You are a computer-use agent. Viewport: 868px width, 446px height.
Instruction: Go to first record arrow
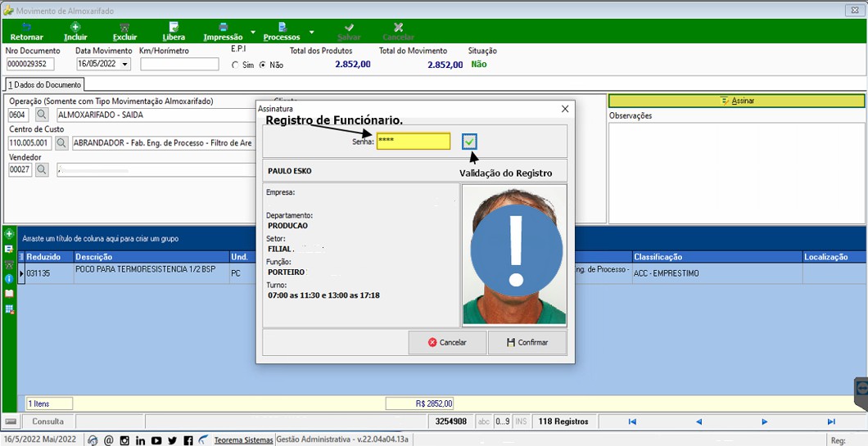pyautogui.click(x=632, y=421)
